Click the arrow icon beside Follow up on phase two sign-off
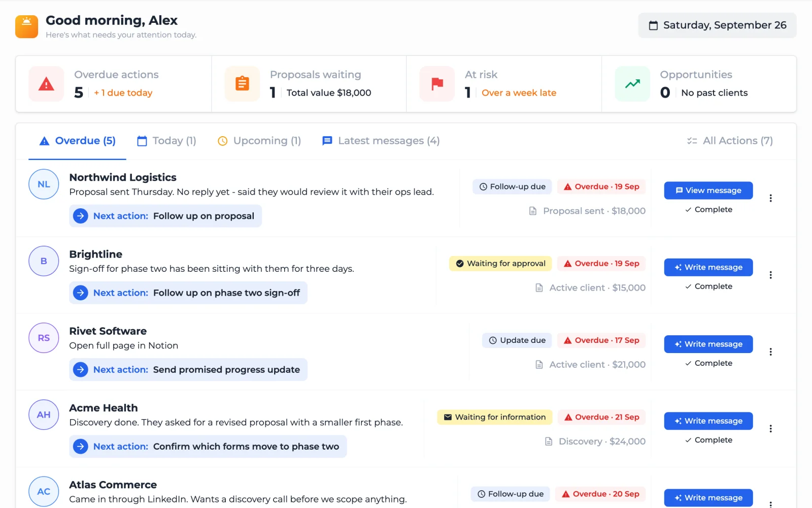Viewport: 812px width, 508px height. pyautogui.click(x=81, y=293)
